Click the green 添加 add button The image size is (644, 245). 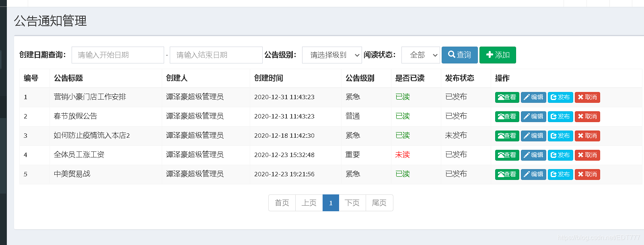pos(498,55)
